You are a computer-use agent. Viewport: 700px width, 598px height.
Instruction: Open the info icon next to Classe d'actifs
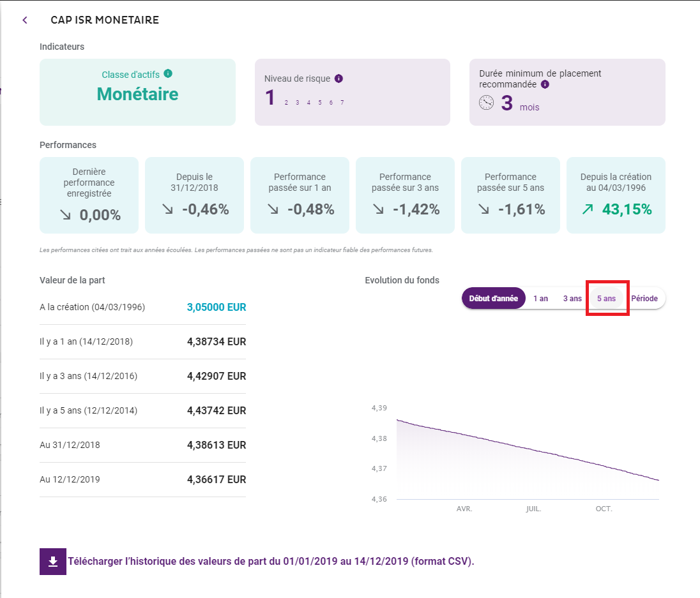coord(168,74)
